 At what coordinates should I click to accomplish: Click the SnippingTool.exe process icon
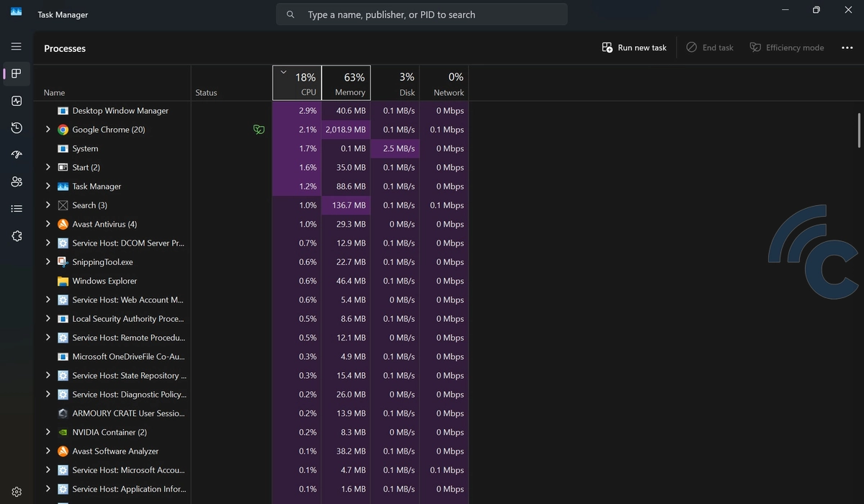[x=63, y=262]
